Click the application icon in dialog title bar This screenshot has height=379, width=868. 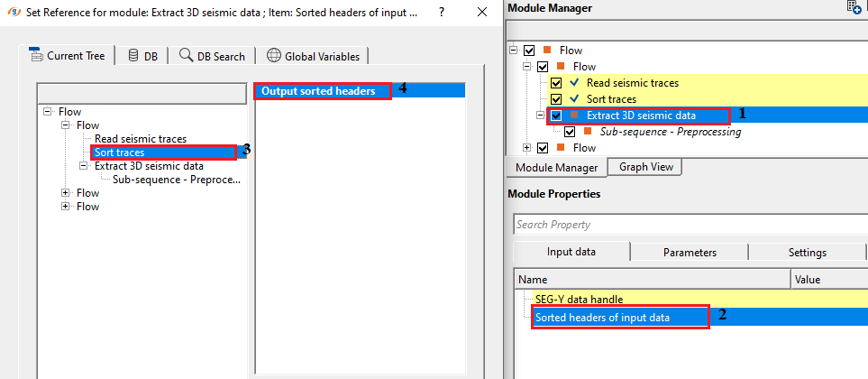(14, 13)
